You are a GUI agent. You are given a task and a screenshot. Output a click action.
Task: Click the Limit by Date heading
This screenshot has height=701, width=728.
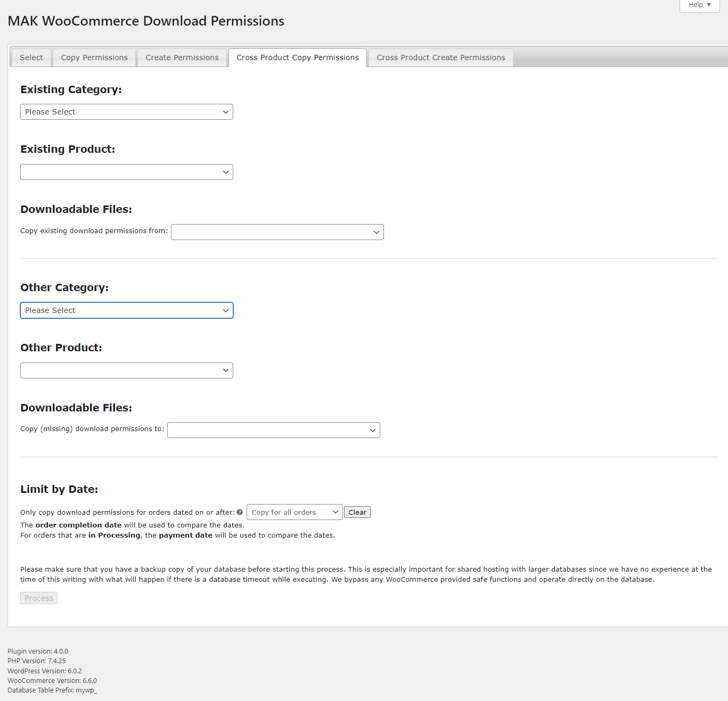(x=59, y=489)
